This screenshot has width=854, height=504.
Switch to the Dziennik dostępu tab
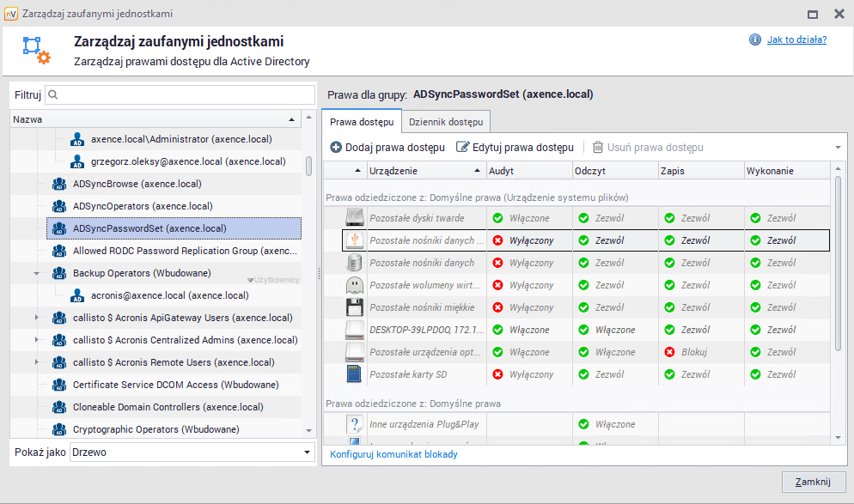pyautogui.click(x=446, y=122)
